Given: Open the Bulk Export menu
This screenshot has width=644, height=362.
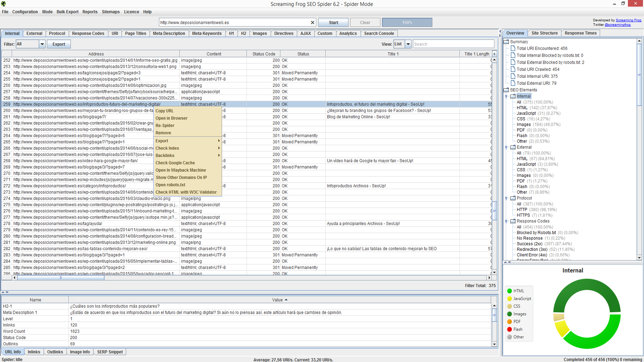Looking at the screenshot, I should [67, 12].
